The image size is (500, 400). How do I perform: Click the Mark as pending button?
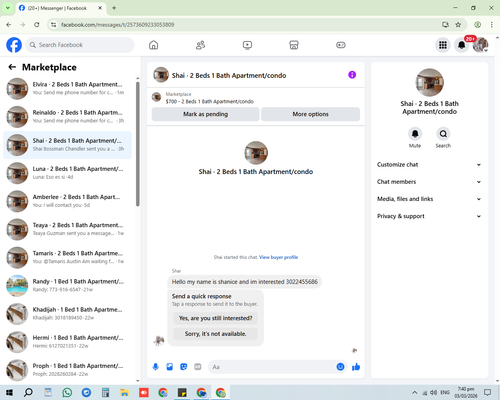pos(206,114)
